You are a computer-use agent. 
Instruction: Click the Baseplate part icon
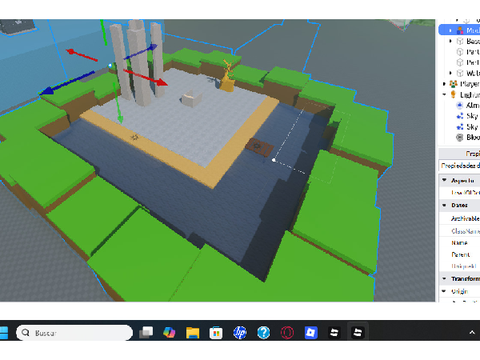(460, 41)
